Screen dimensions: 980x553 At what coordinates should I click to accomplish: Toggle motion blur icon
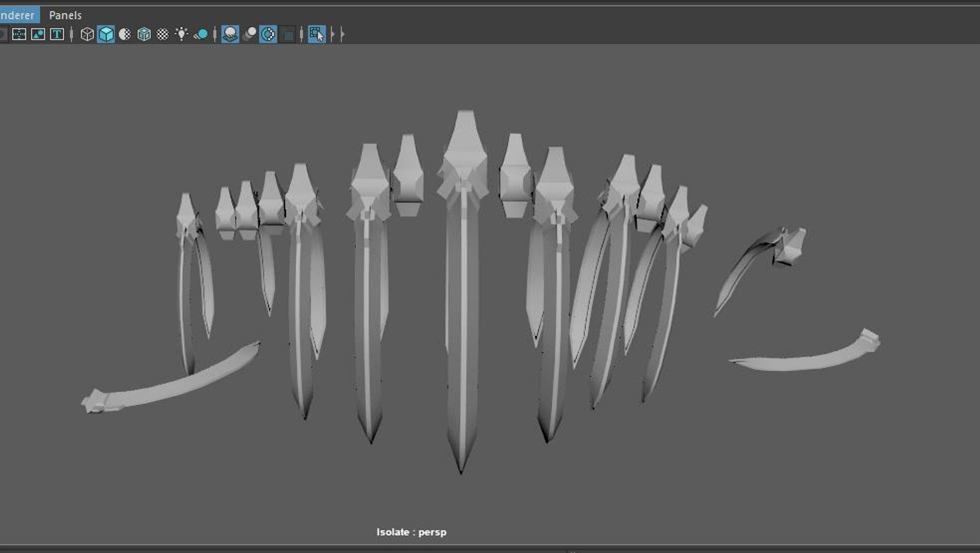pos(249,34)
